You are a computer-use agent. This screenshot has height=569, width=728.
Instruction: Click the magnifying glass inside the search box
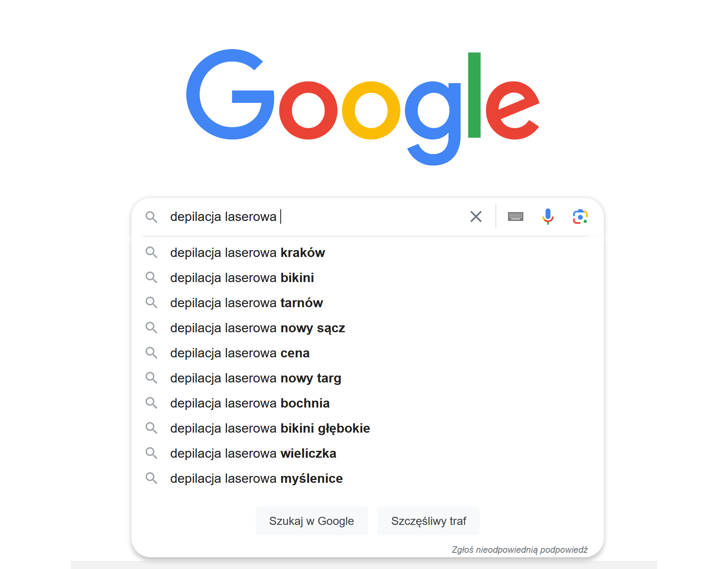click(152, 217)
